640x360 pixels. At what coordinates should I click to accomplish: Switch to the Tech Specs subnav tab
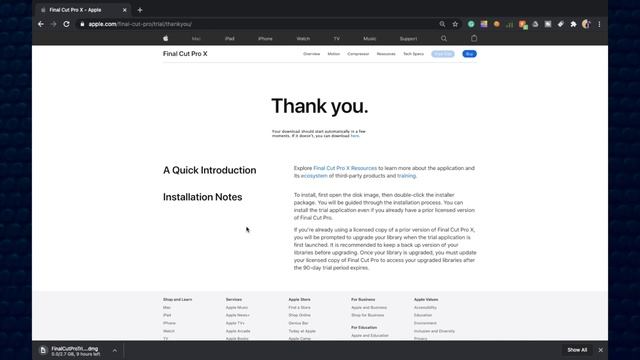(x=413, y=54)
